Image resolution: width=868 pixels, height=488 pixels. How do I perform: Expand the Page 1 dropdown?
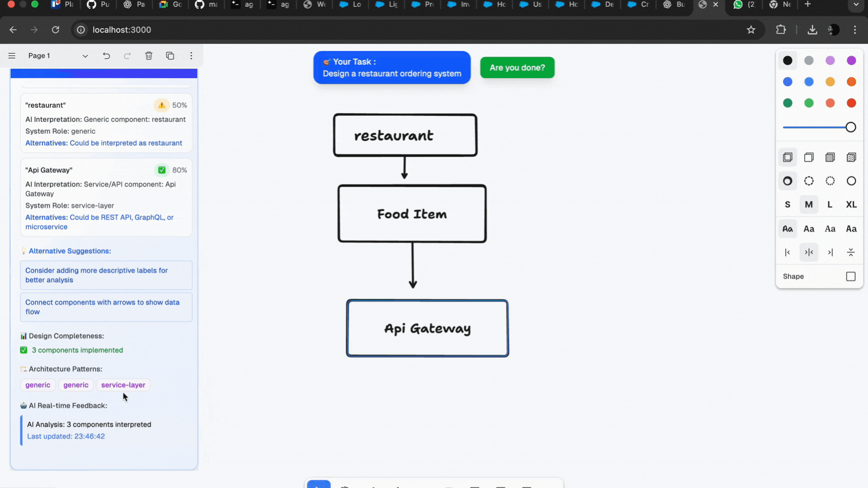85,56
